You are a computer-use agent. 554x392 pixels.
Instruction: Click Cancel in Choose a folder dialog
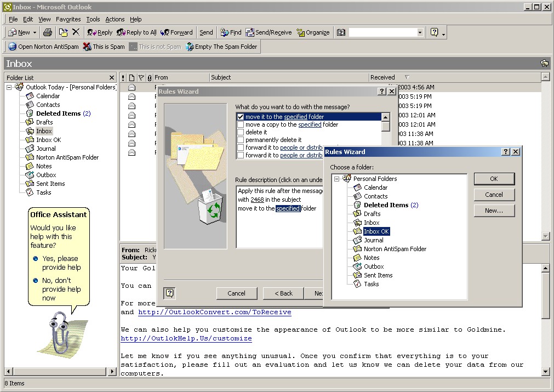[494, 195]
